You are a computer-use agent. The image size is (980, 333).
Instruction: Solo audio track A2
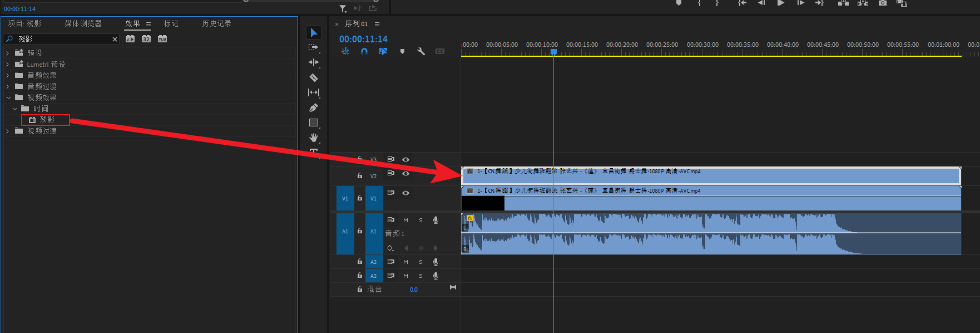point(420,262)
